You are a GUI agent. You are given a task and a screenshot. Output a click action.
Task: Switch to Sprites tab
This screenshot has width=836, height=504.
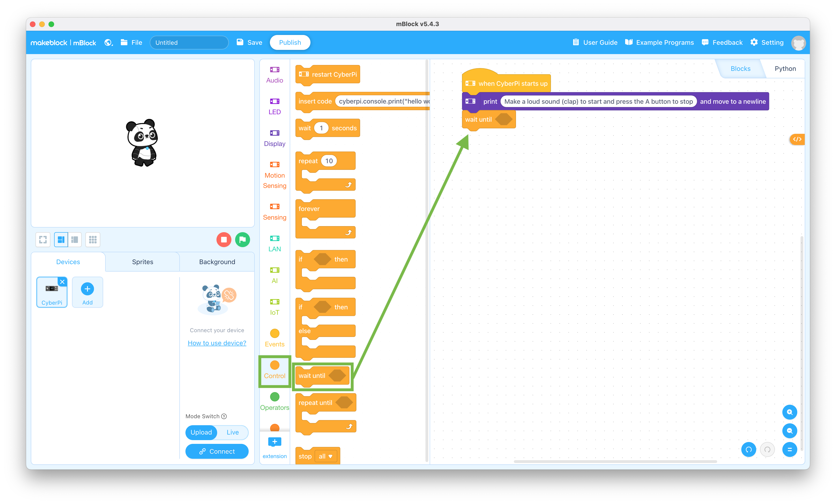tap(142, 261)
